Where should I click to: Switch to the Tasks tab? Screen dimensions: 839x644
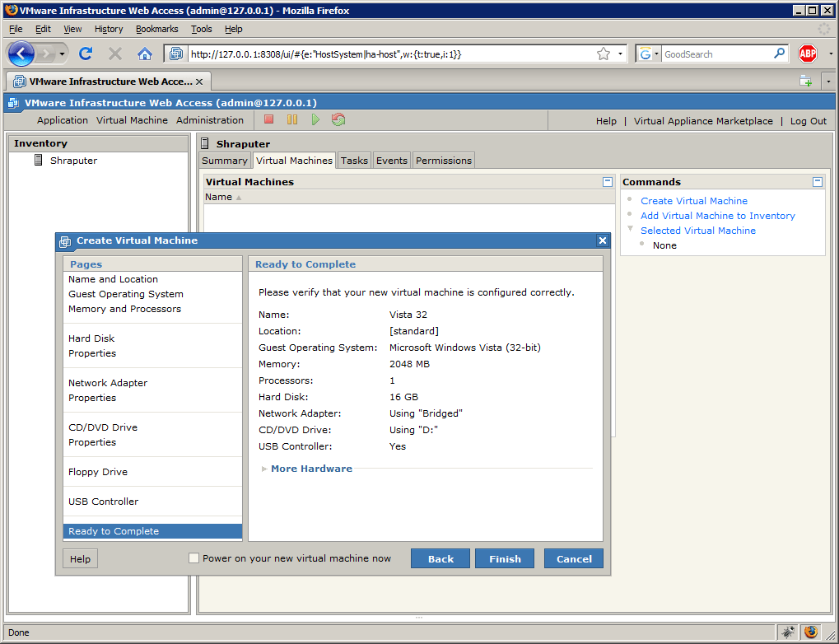coord(354,161)
